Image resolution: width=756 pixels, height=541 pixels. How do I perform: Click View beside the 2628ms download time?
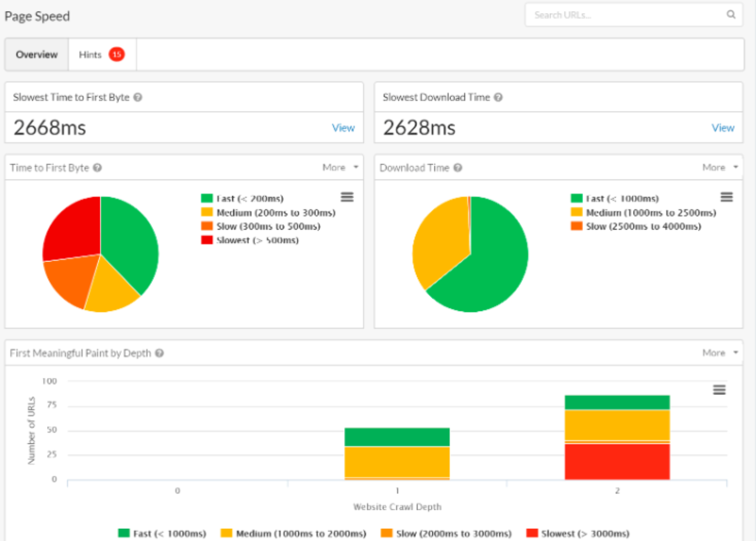coord(723,128)
